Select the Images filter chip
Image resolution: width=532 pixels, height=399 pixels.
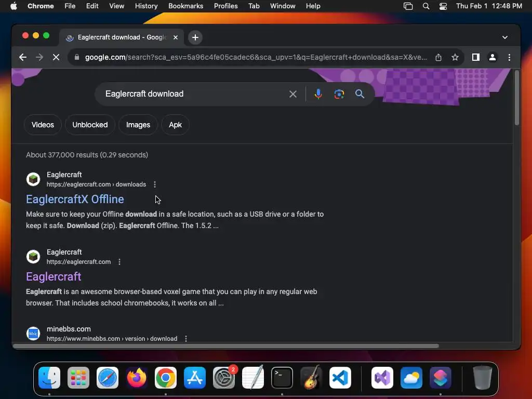(x=138, y=125)
